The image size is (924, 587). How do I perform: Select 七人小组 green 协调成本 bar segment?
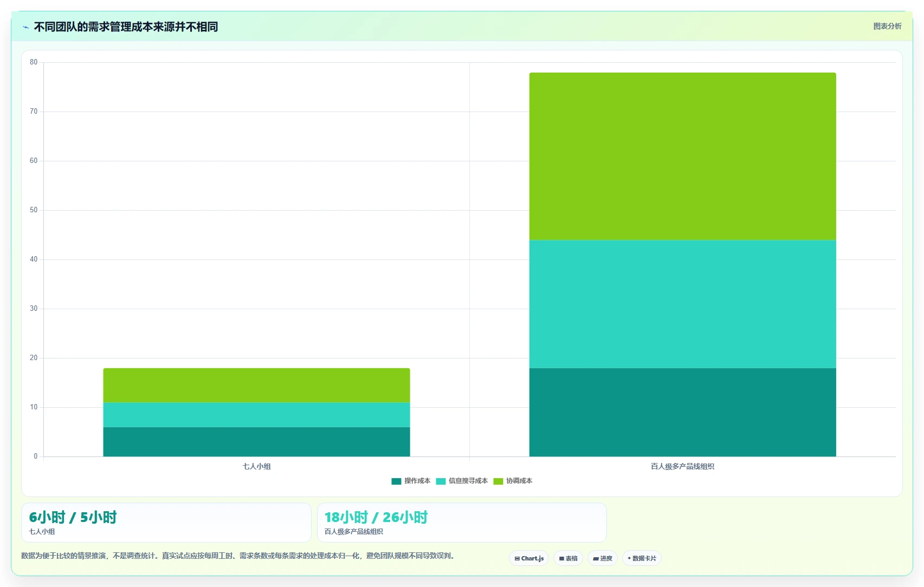click(256, 385)
